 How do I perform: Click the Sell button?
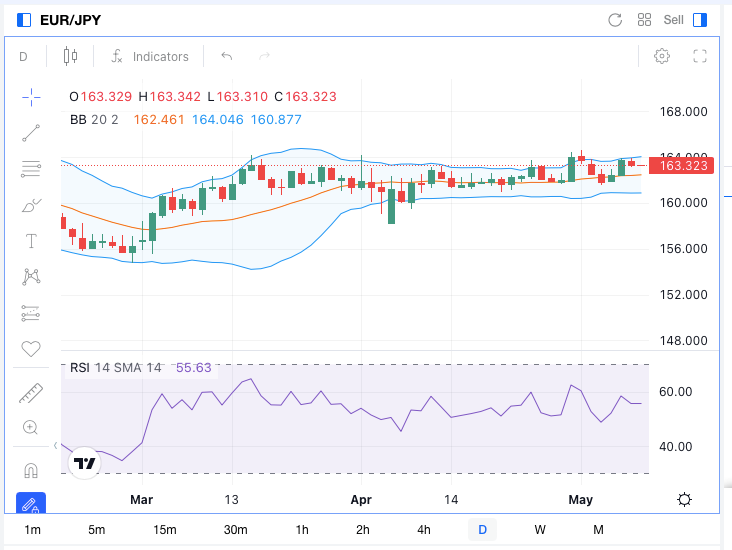point(673,20)
